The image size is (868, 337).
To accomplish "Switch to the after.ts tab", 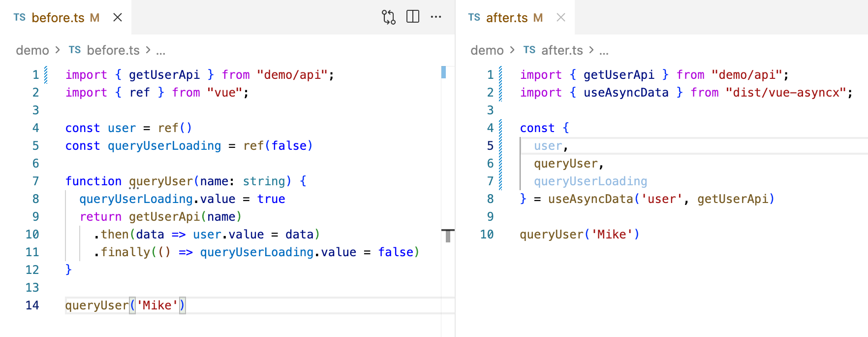I will (x=507, y=18).
